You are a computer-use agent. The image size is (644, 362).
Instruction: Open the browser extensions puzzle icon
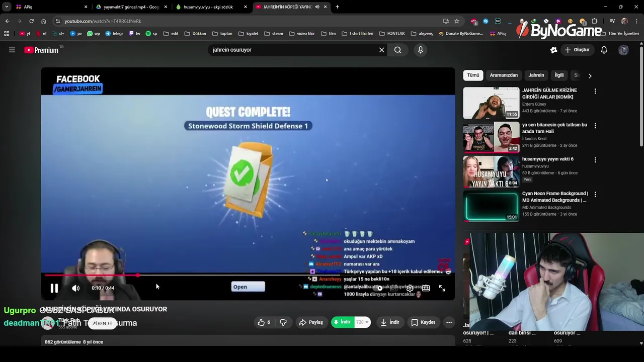[x=595, y=21]
